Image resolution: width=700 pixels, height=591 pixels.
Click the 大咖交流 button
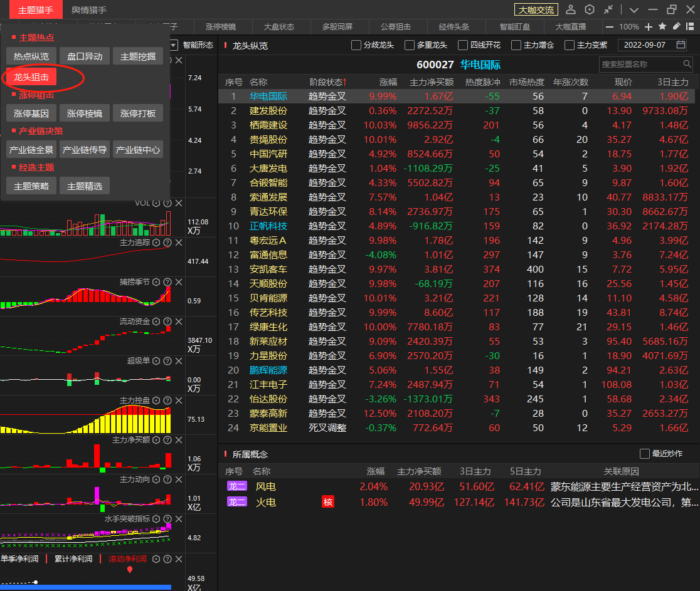536,10
